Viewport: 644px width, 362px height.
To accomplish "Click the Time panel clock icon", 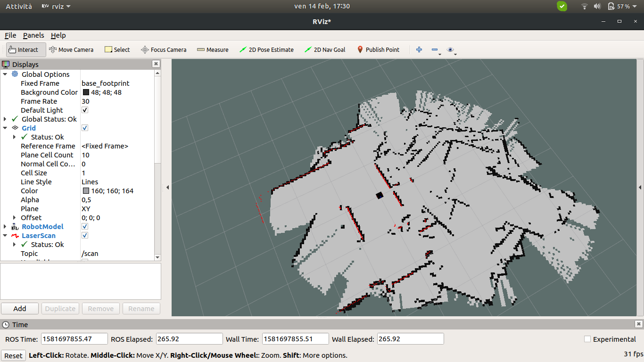I will click(x=6, y=324).
